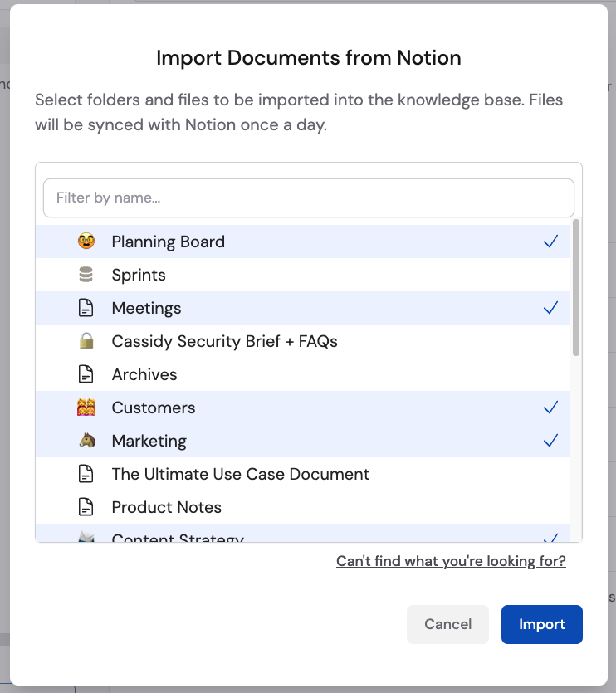
Task: Click the Planning Board emoji icon
Action: pos(86,242)
